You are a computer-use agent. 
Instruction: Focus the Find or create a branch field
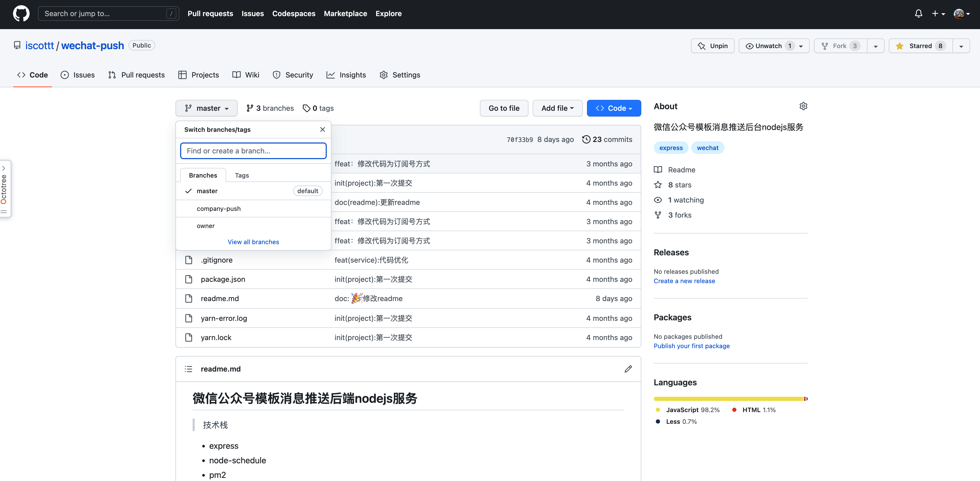(253, 151)
